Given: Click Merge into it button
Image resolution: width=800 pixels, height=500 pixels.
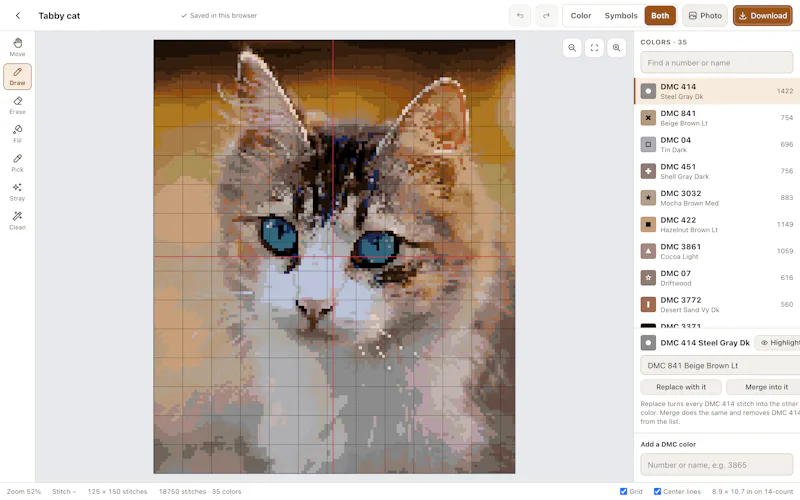Looking at the screenshot, I should (x=764, y=387).
